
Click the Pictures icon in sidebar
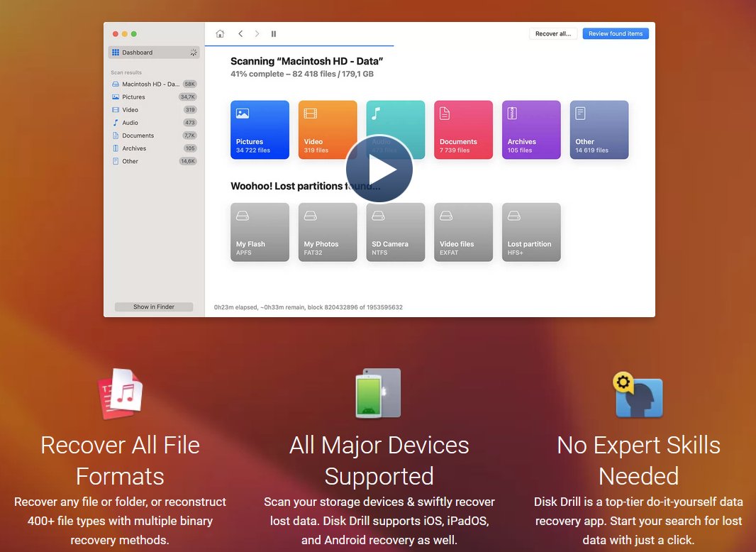[116, 97]
